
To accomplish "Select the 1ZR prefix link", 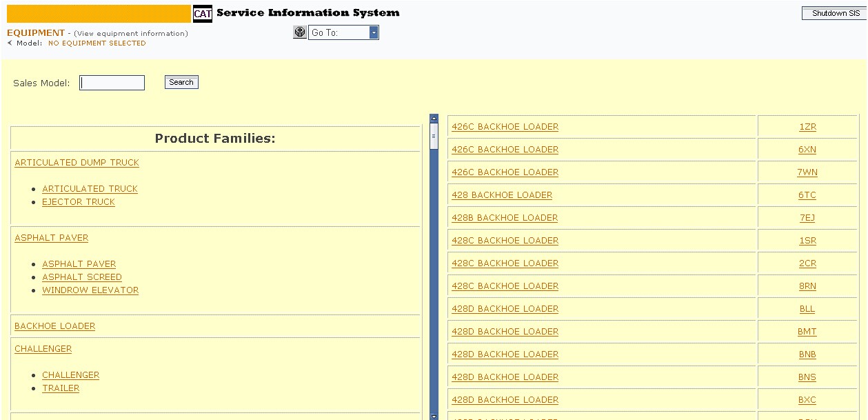I will pyautogui.click(x=807, y=127).
